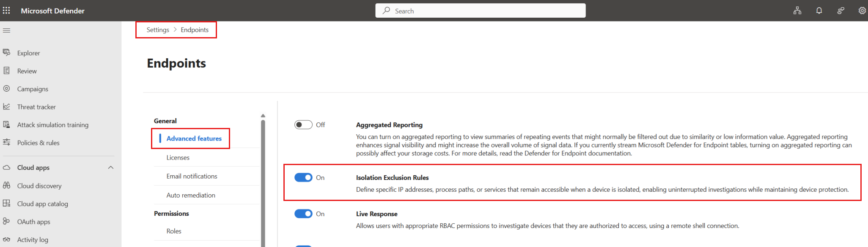The image size is (868, 247).
Task: Enable the Aggregated Reporting toggle
Action: pos(303,125)
